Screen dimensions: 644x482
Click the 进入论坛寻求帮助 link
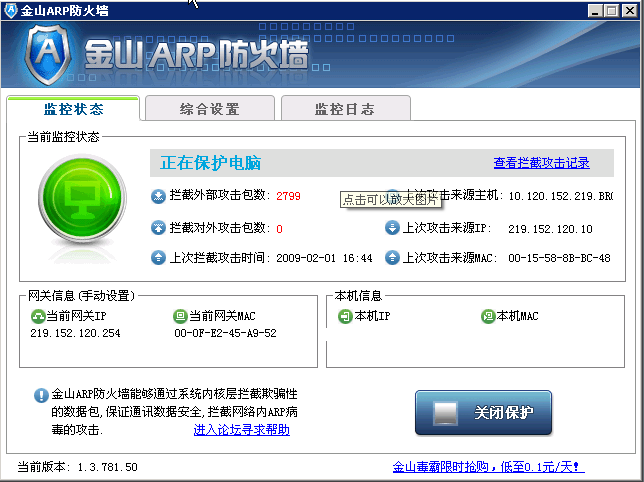[242, 430]
